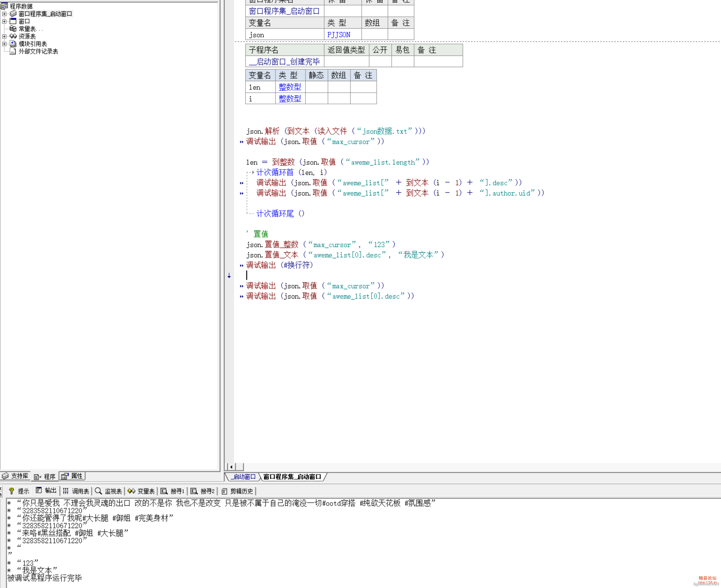Image resolution: width=721 pixels, height=588 pixels.
Task: Click the 提示 question mark icon
Action: [12, 491]
